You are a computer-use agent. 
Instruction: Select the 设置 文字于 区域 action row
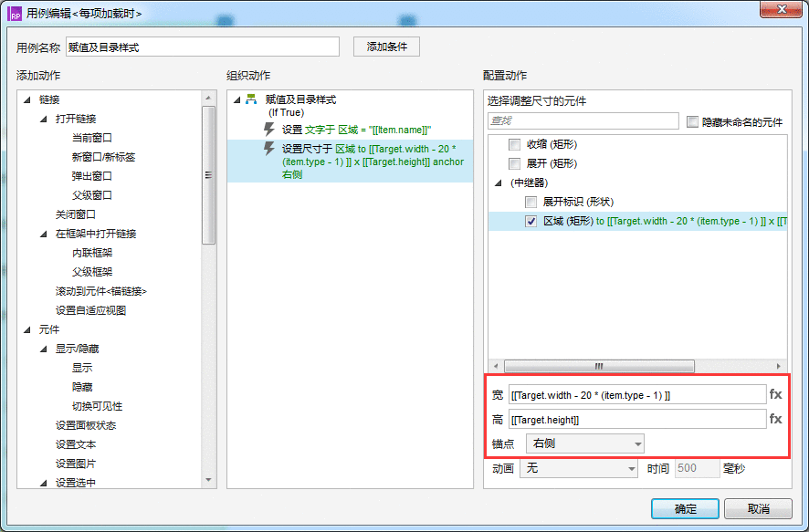click(x=350, y=130)
